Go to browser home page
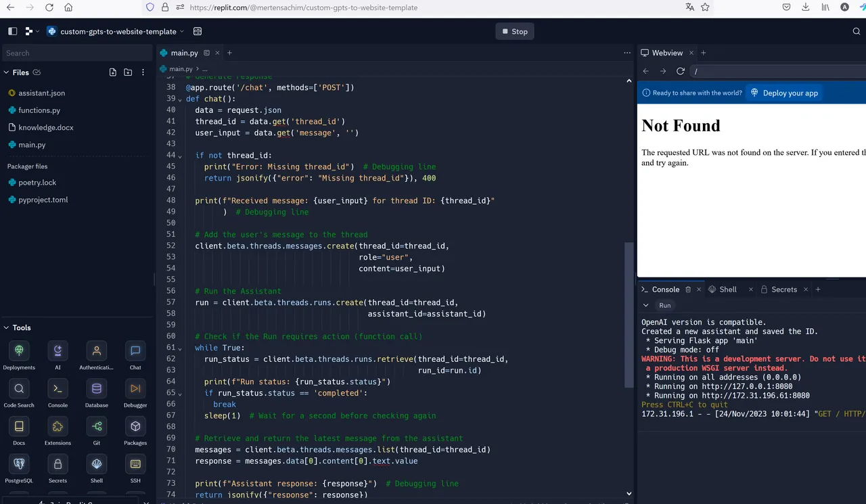Image resolution: width=866 pixels, height=504 pixels. (68, 7)
